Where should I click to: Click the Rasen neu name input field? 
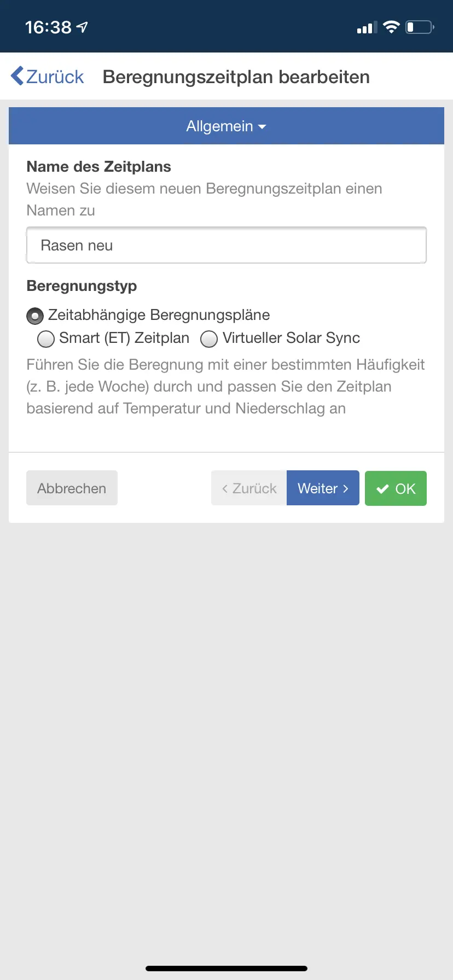(x=226, y=245)
